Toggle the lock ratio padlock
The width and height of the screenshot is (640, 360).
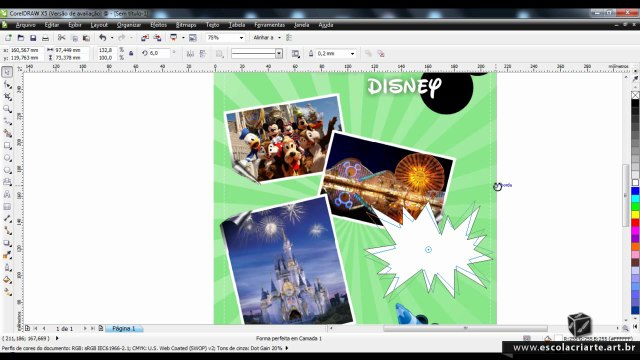131,53
